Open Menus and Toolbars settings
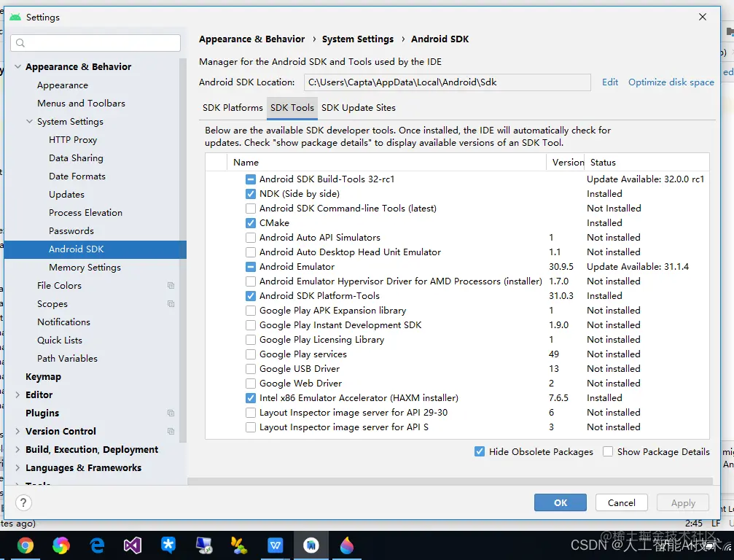This screenshot has width=734, height=560. pos(81,104)
